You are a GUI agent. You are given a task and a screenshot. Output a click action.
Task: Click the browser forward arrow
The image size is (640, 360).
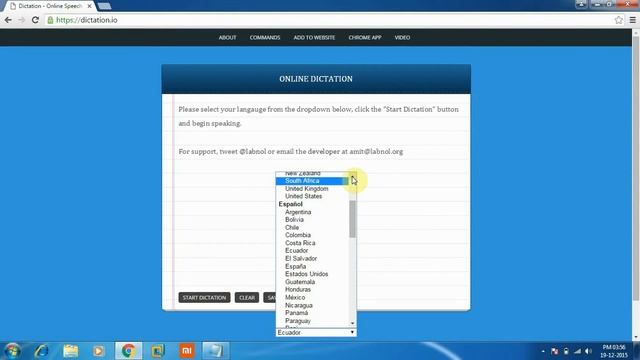pyautogui.click(x=22, y=20)
